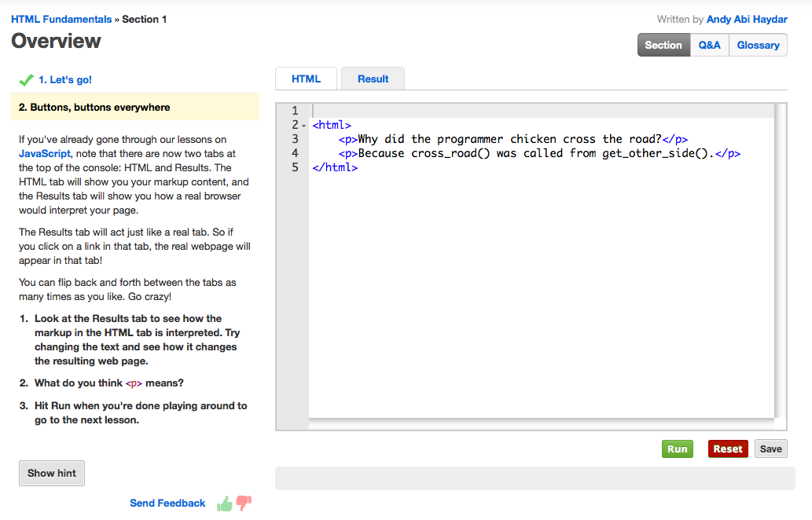Show the hint
This screenshot has width=812, height=520.
(x=51, y=473)
